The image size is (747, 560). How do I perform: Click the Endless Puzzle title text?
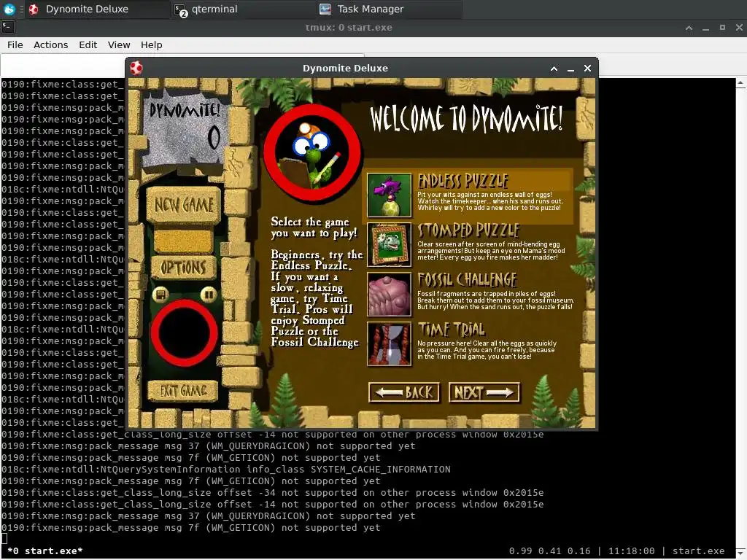463,181
